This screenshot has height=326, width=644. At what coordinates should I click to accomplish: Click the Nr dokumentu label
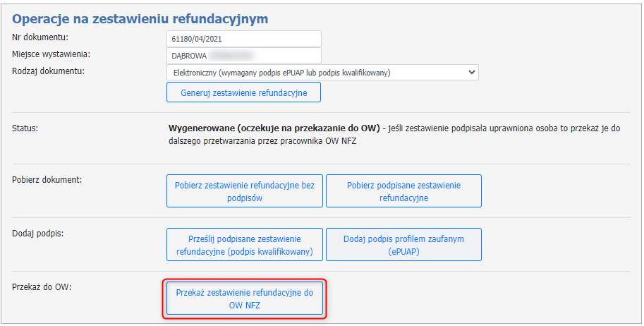pos(45,37)
